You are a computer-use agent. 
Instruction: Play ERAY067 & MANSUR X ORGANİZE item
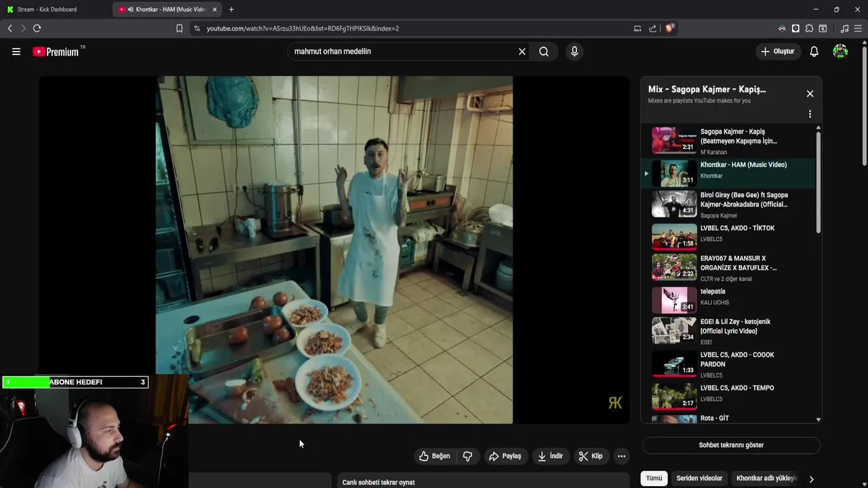click(729, 267)
